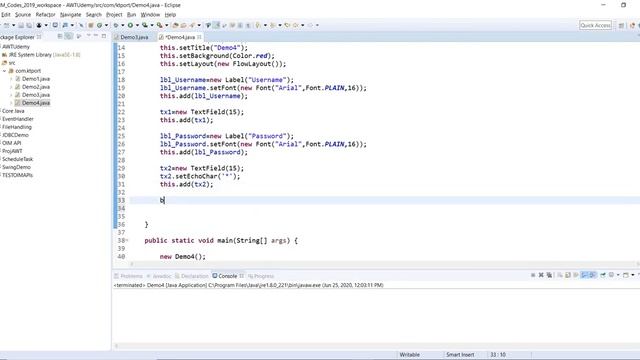The height and width of the screenshot is (360, 640).
Task: Click the Open Task icon in toolbar
Action: coord(183,25)
